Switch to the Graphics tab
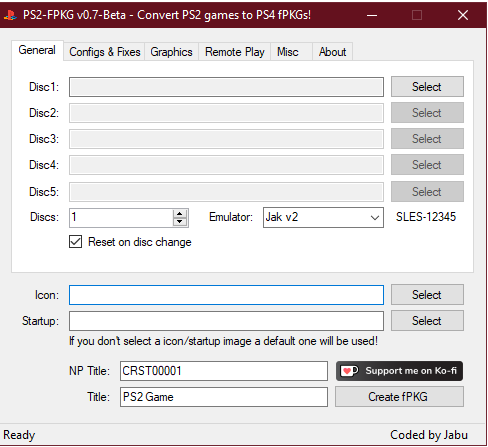 (x=171, y=52)
